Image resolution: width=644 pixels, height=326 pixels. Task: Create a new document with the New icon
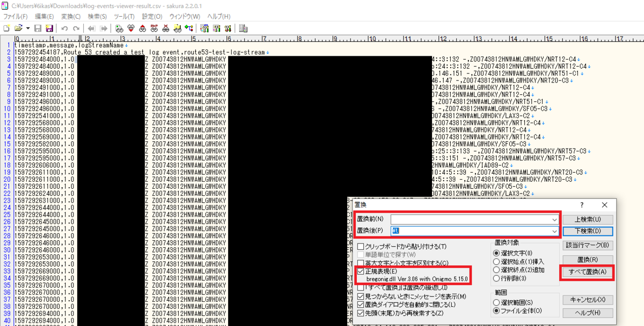6,28
